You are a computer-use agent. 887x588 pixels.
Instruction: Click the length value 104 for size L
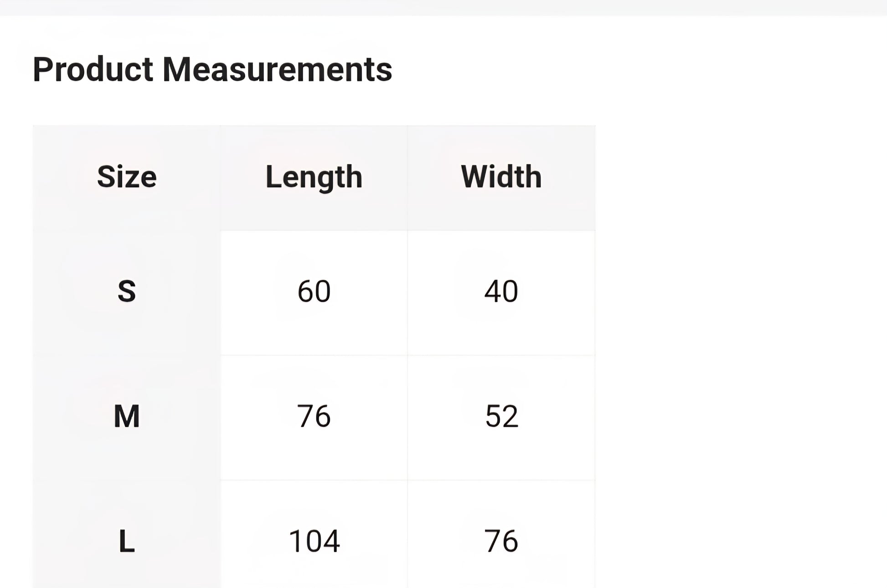pyautogui.click(x=314, y=541)
